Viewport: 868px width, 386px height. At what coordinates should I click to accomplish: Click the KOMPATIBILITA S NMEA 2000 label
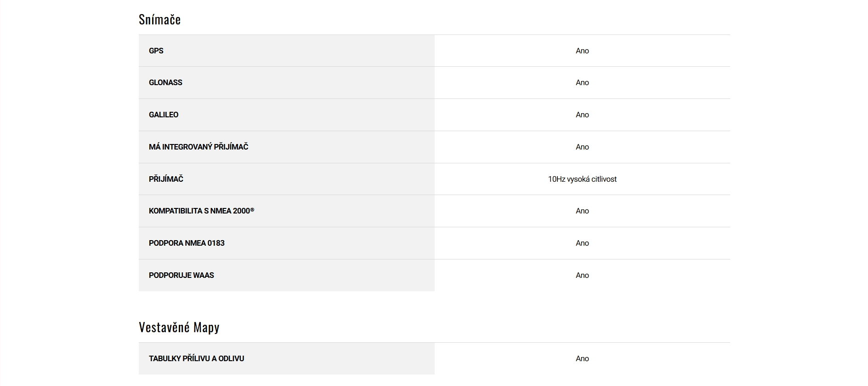(201, 211)
